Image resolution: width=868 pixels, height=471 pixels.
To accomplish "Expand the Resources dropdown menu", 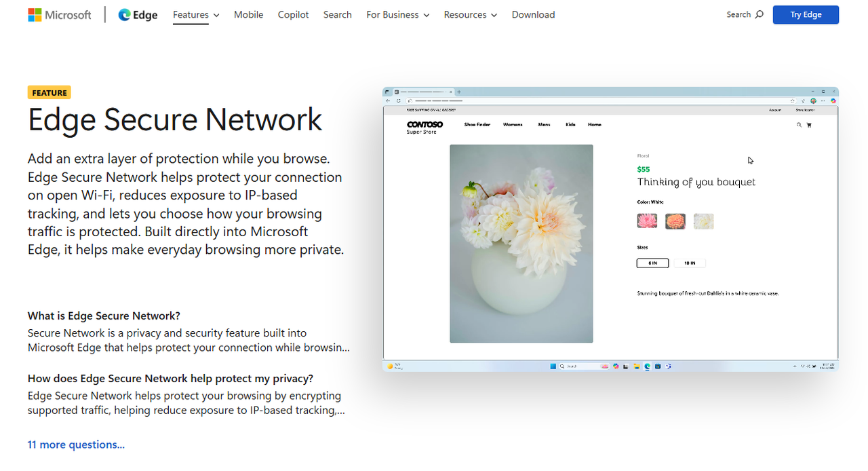I will pos(470,14).
